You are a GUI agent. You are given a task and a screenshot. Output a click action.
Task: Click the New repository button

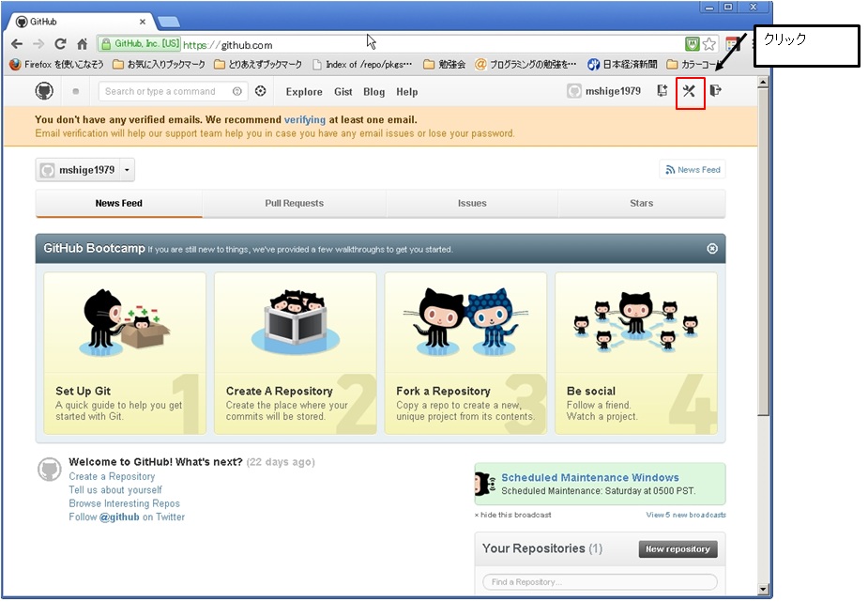click(678, 548)
